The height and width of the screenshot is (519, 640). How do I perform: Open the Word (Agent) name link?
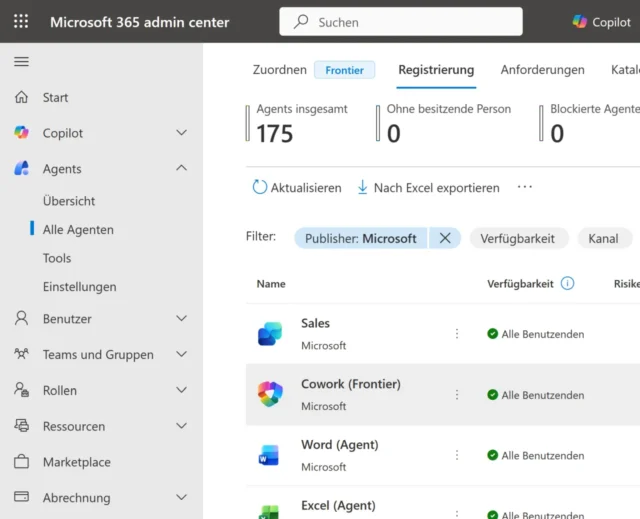(x=340, y=444)
